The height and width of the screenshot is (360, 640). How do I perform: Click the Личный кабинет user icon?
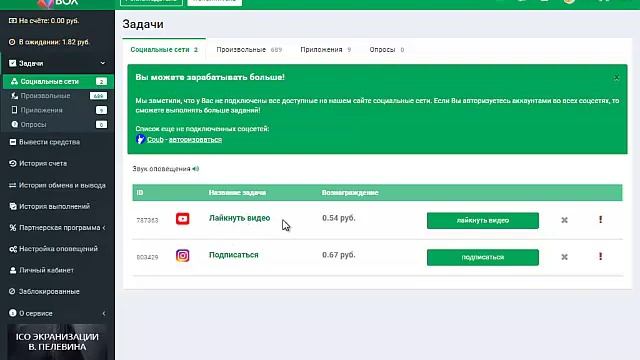pos(13,270)
